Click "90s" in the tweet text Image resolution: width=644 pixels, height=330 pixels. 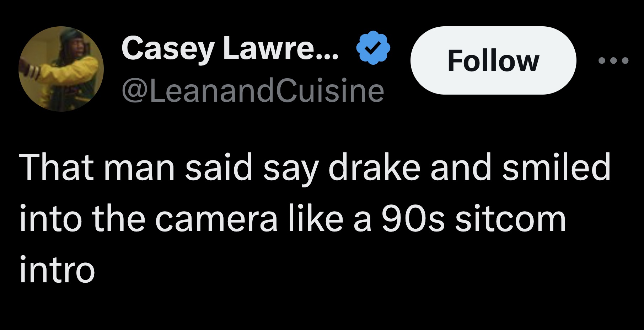pos(413,219)
